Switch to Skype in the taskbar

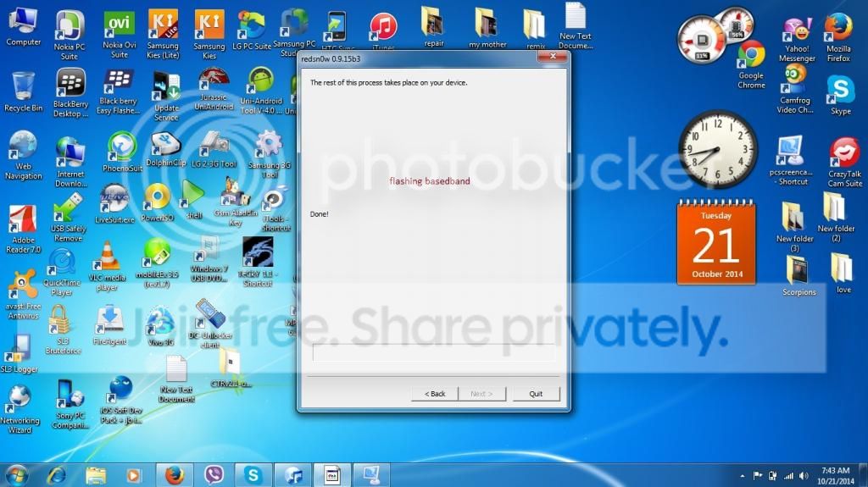tap(253, 474)
